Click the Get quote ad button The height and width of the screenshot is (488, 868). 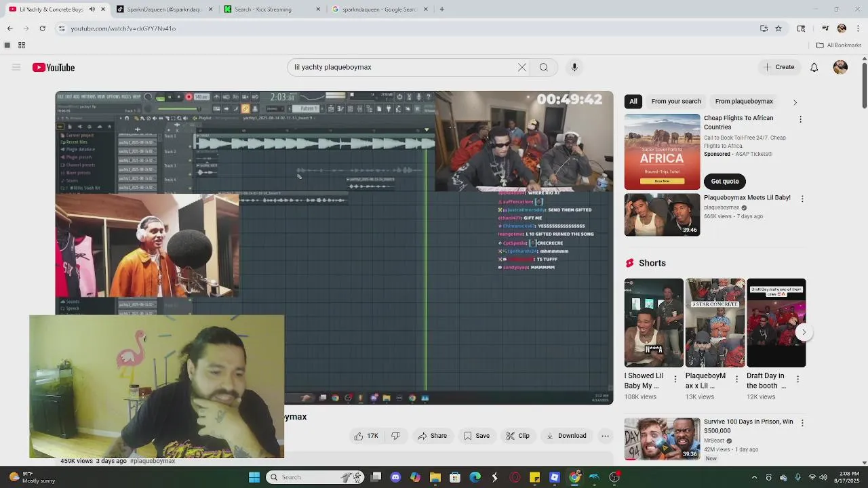click(725, 181)
